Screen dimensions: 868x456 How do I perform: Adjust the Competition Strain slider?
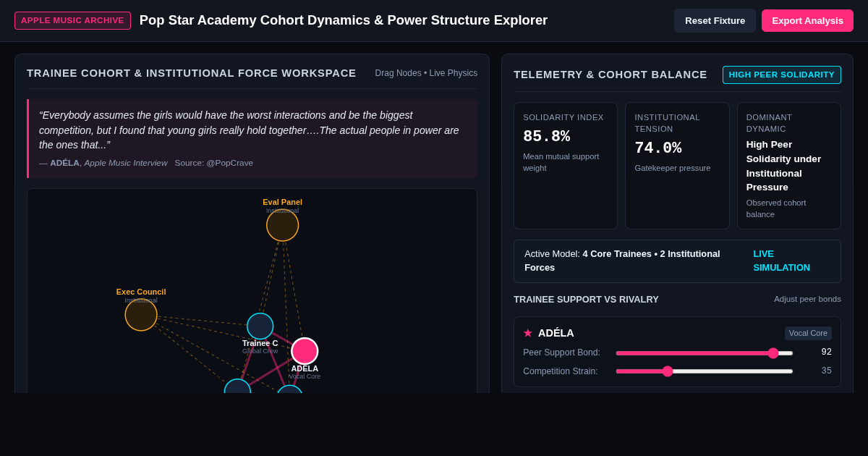[x=705, y=371]
